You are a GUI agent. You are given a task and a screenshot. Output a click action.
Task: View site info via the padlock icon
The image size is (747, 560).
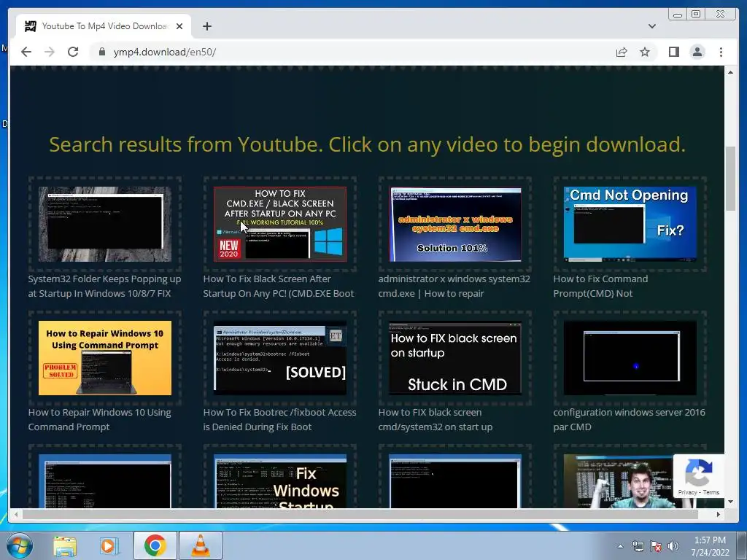coord(101,52)
